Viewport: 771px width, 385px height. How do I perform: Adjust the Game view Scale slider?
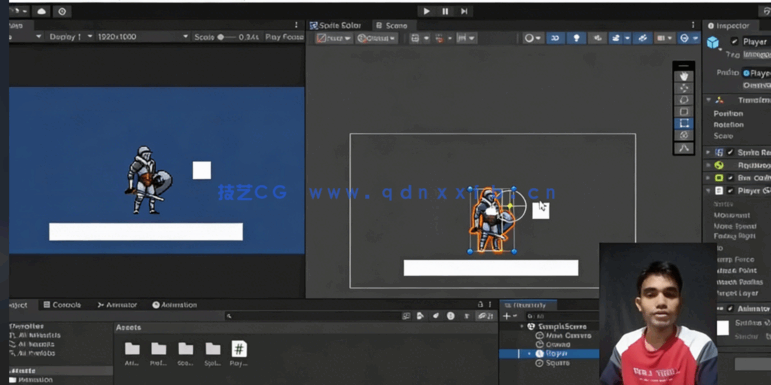coord(228,37)
